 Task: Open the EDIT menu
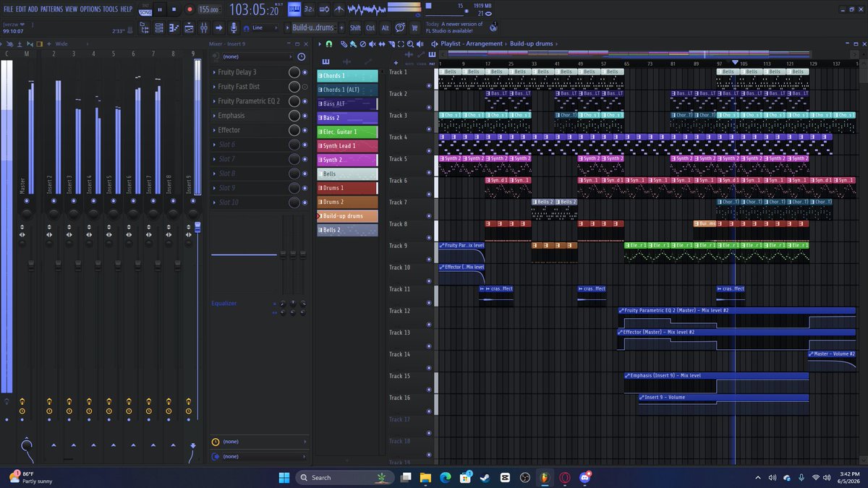[x=22, y=9]
